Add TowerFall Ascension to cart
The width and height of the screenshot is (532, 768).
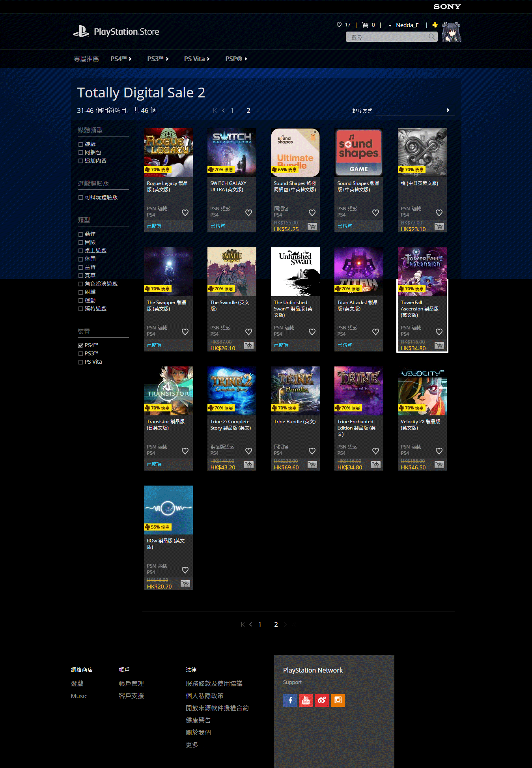click(439, 346)
